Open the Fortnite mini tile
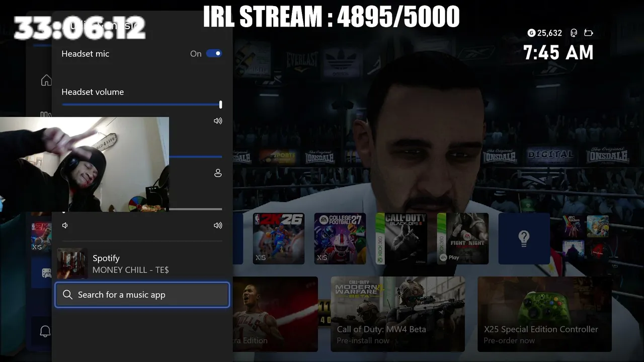The height and width of the screenshot is (362, 644). [573, 250]
